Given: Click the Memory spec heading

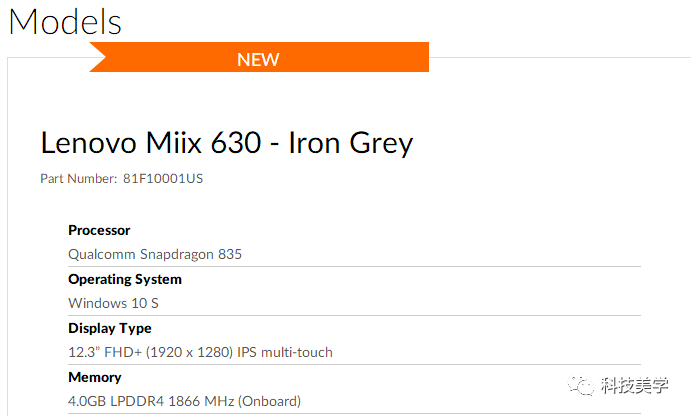Looking at the screenshot, I should (95, 377).
